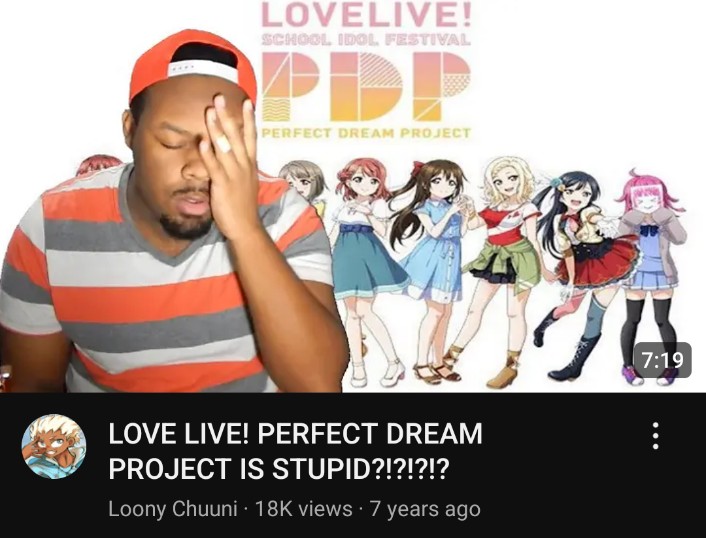Select the Loony Chuuni channel name
This screenshot has height=538, width=706.
173,509
